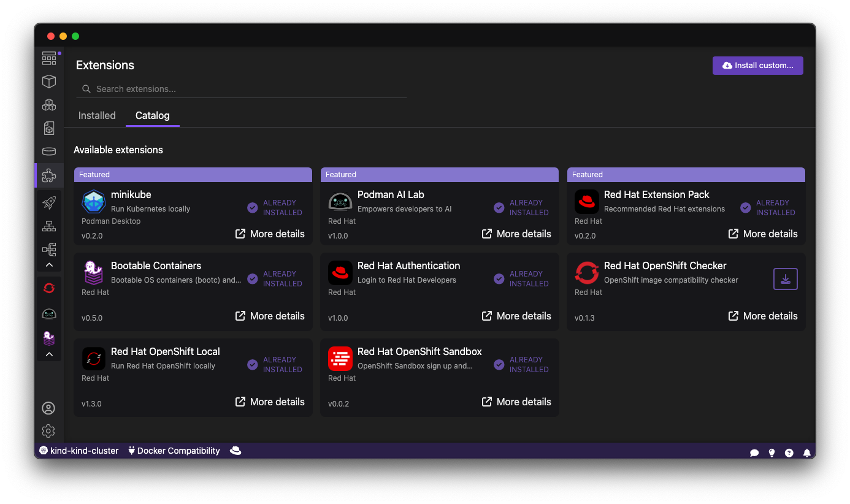Click the v0.1.3 version label
Screen dimensions: 850x504
[x=584, y=318]
